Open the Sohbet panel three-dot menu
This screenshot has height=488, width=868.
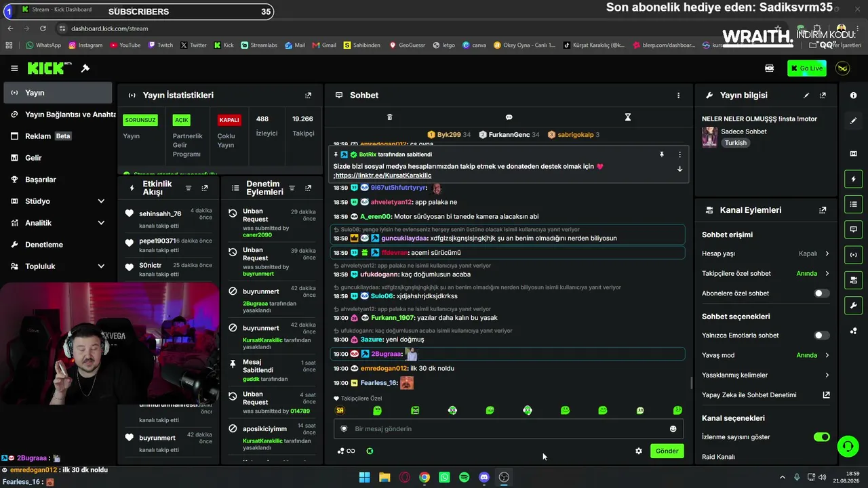678,96
